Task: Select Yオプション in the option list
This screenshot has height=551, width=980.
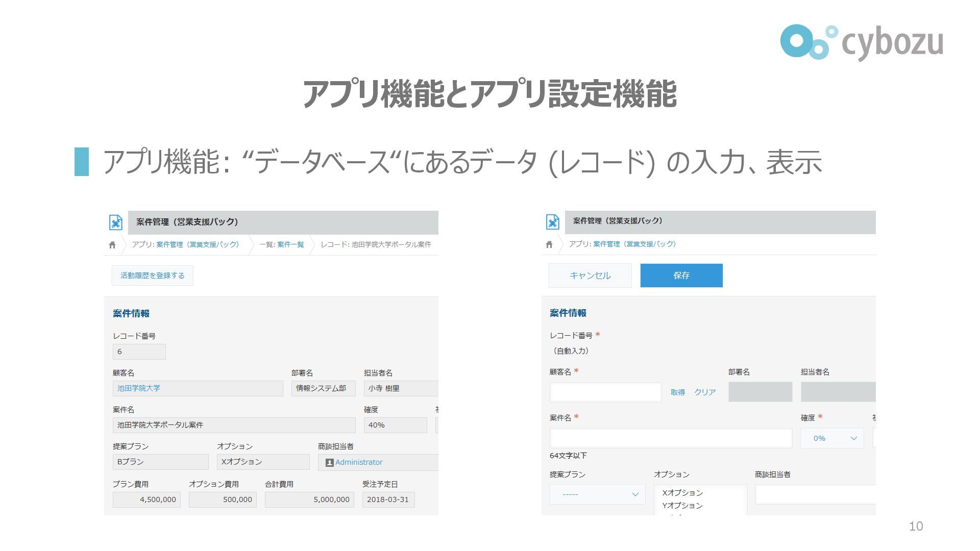Action: pyautogui.click(x=682, y=506)
